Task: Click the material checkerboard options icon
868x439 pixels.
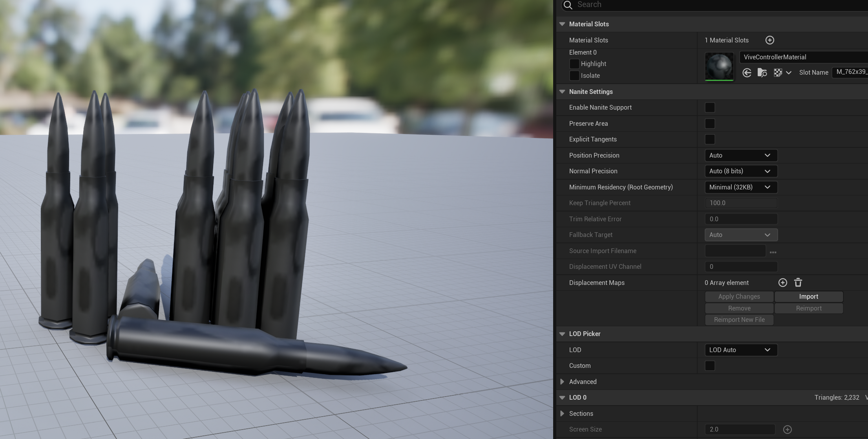Action: click(x=778, y=73)
